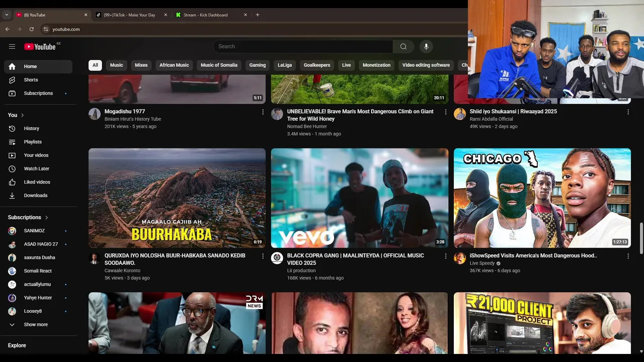
Task: Select the African Music filter chip
Action: click(174, 65)
